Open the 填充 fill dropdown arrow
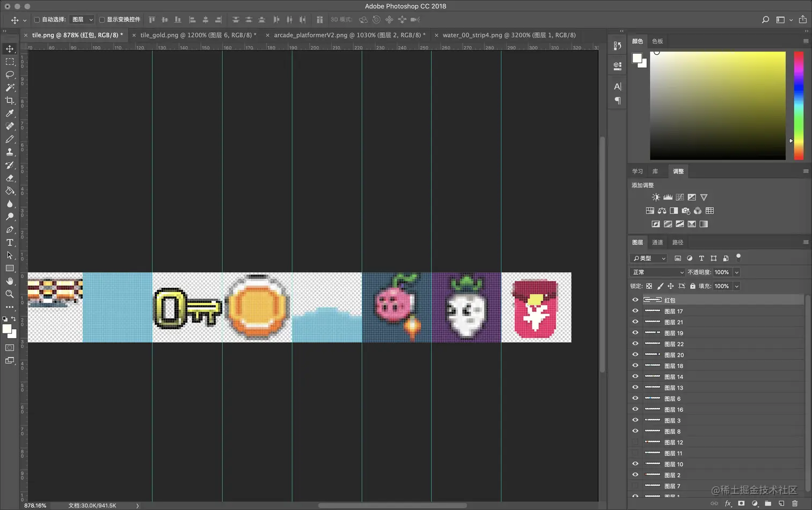Viewport: 812px width, 510px height. coord(736,286)
